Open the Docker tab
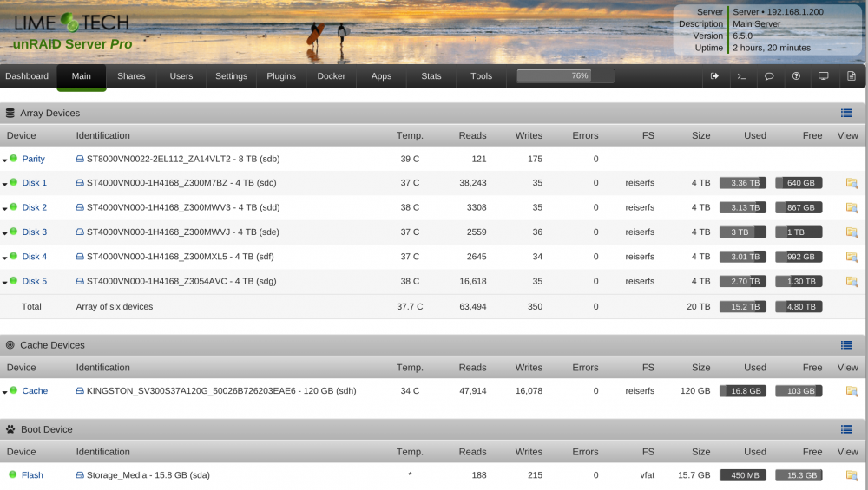Screen dimensions: 868x490 click(x=331, y=76)
